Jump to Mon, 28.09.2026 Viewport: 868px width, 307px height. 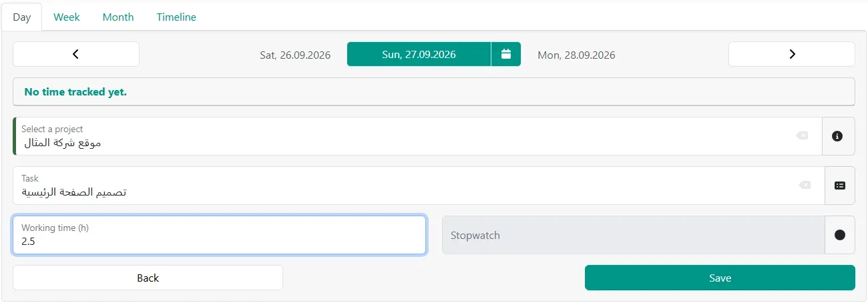coord(576,55)
